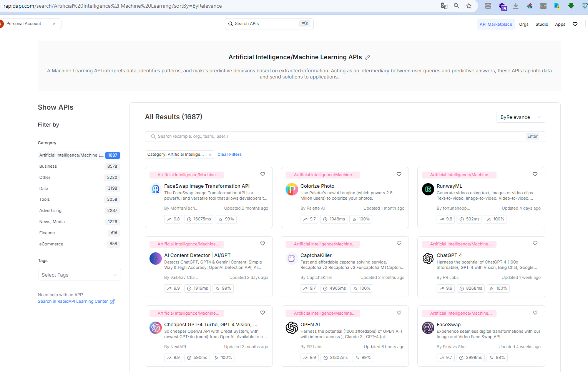Click the AI Content Detector logo

(x=156, y=259)
